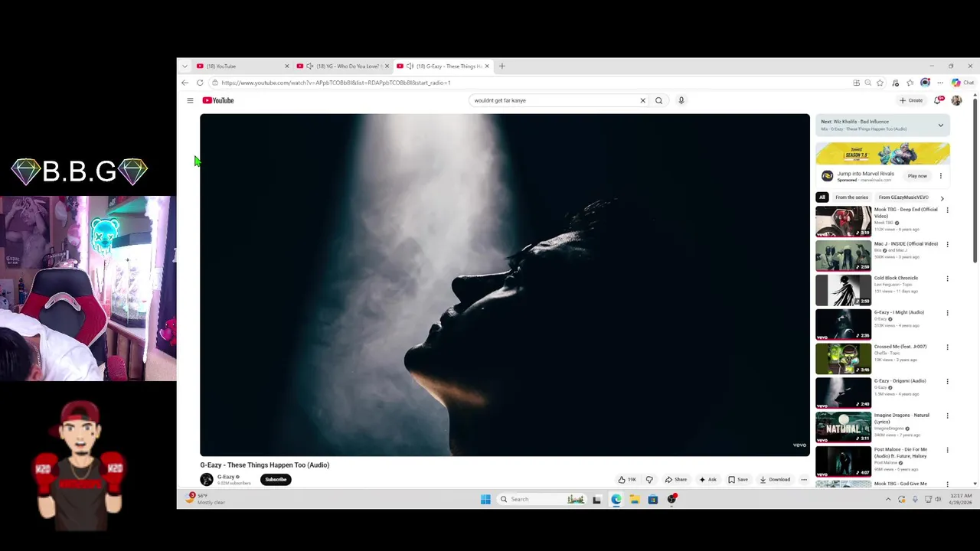Like the video with thumbs-up
Screen dimensions: 980x551
click(x=627, y=480)
